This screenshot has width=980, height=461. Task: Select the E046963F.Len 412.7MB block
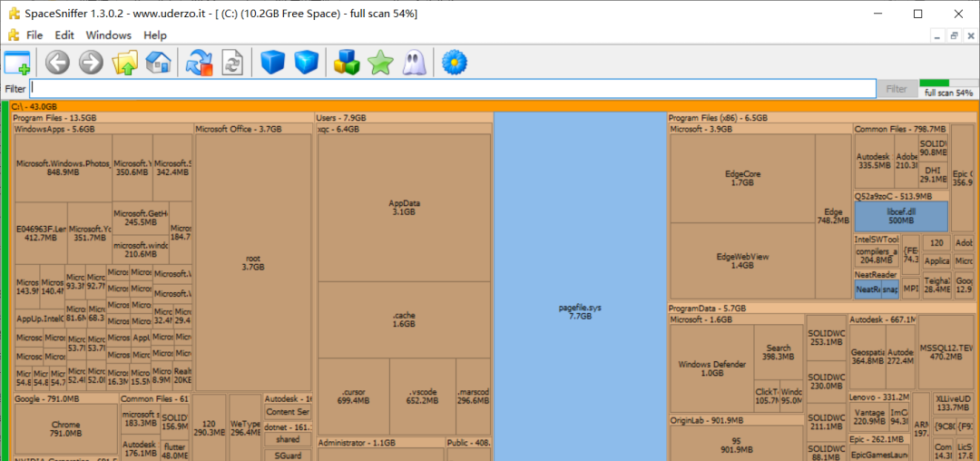pyautogui.click(x=41, y=233)
